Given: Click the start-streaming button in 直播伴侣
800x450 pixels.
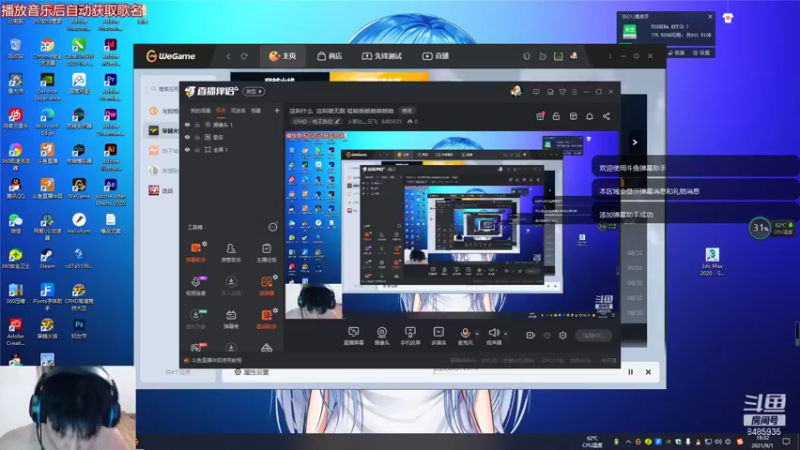Looking at the screenshot, I should pyautogui.click(x=593, y=335).
